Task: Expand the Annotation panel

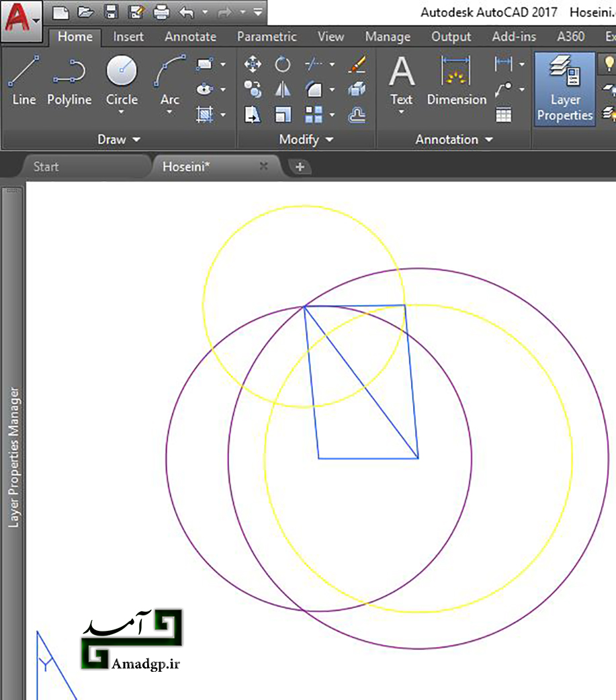Action: click(454, 140)
